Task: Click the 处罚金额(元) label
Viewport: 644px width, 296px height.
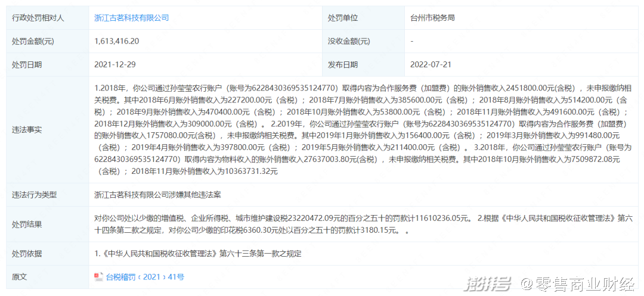Action: click(33, 42)
